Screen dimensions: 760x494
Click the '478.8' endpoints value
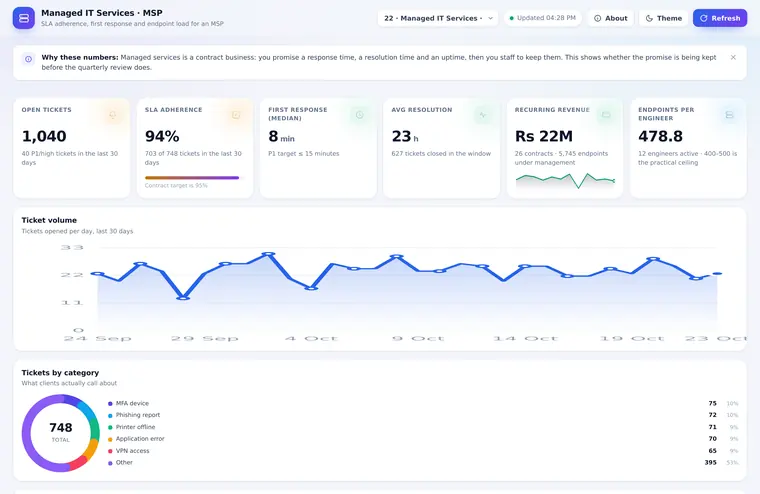[x=660, y=136]
